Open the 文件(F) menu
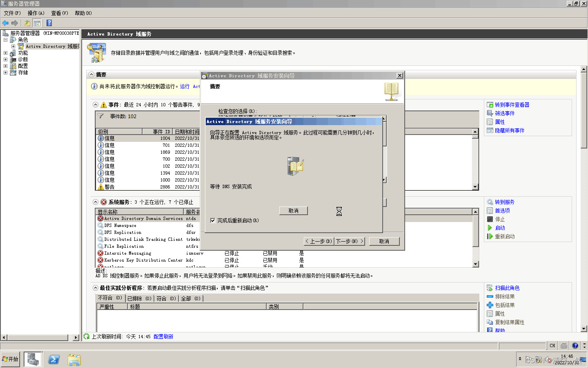588x368 pixels. tap(12, 13)
